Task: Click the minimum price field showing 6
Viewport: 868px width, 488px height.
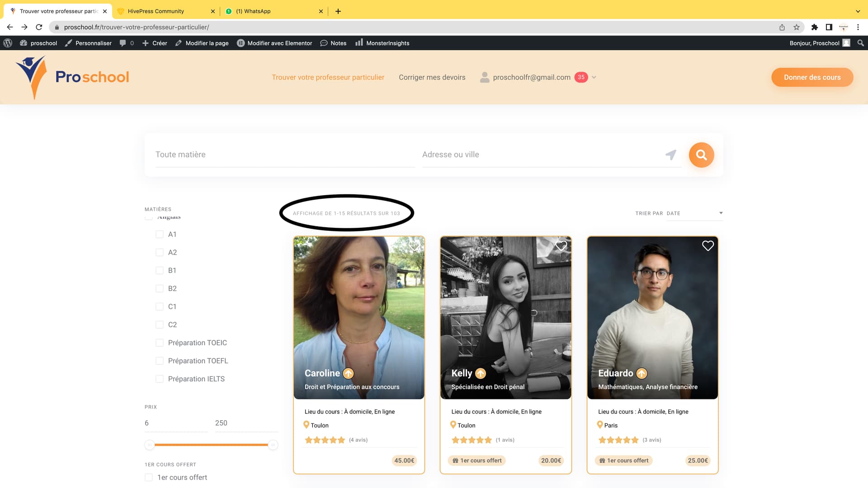Action: click(x=176, y=423)
